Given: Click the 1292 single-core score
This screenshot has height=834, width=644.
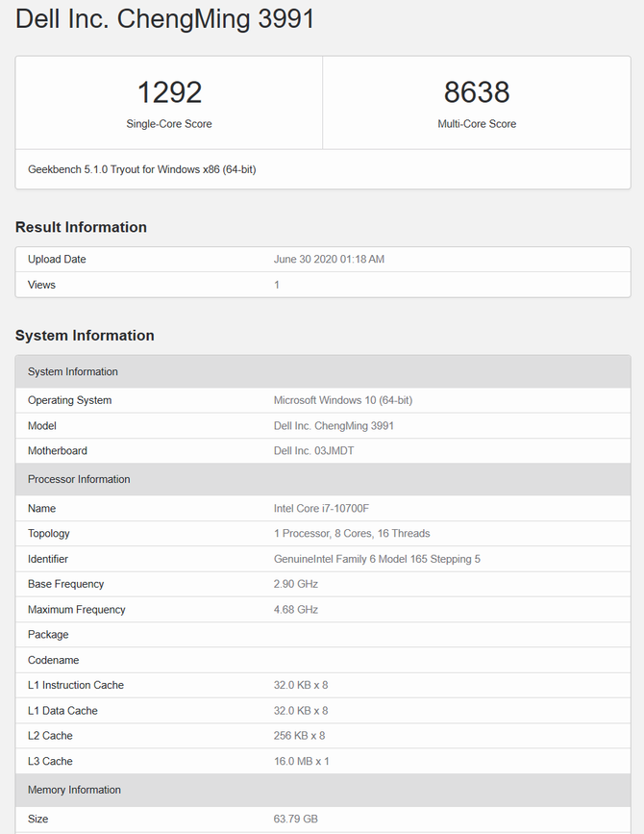Looking at the screenshot, I should pos(169,92).
